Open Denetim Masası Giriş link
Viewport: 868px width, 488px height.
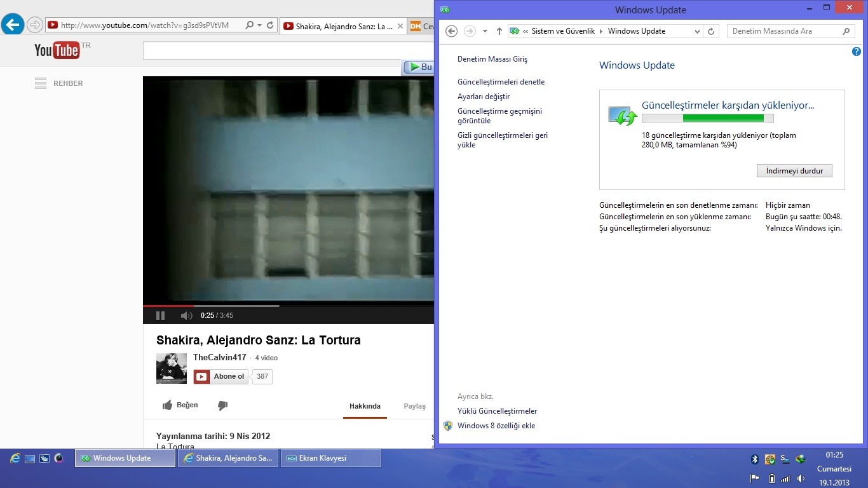(492, 59)
